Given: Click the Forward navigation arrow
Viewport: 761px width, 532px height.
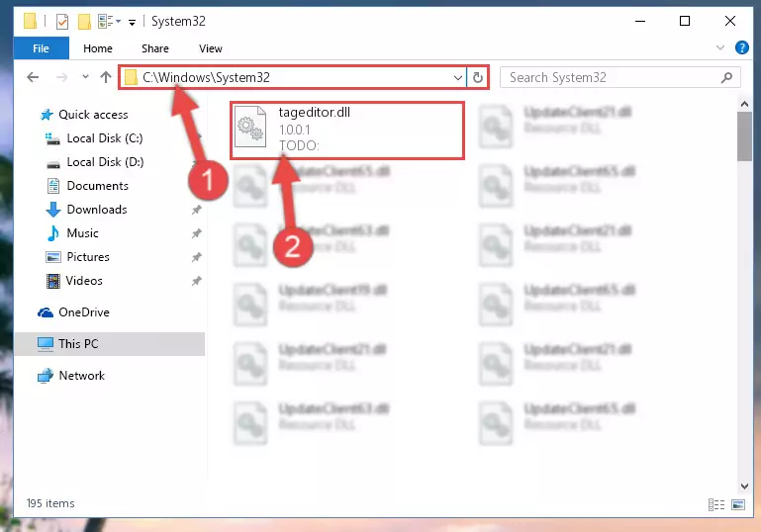Looking at the screenshot, I should (61, 77).
